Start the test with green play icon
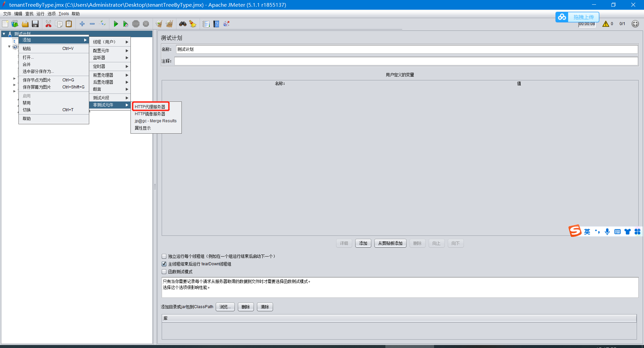 click(x=116, y=24)
